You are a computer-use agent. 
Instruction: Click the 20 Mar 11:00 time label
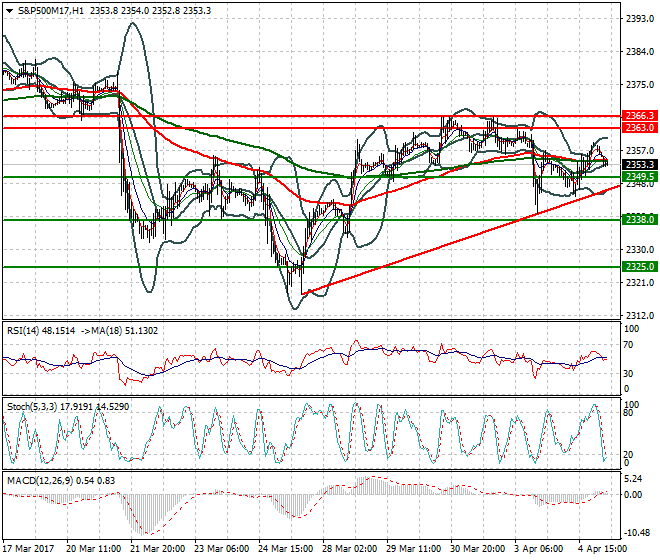93,549
